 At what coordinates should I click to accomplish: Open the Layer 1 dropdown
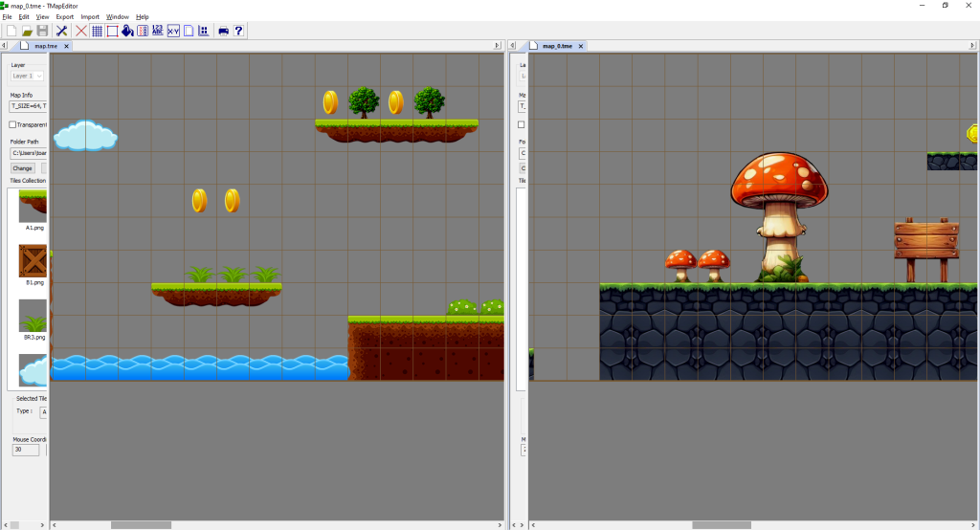[27, 77]
